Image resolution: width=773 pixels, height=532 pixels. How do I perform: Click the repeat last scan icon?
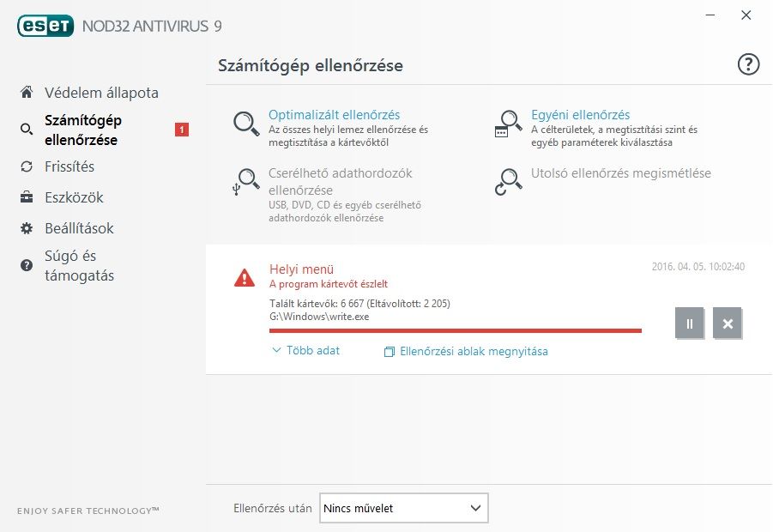[508, 181]
